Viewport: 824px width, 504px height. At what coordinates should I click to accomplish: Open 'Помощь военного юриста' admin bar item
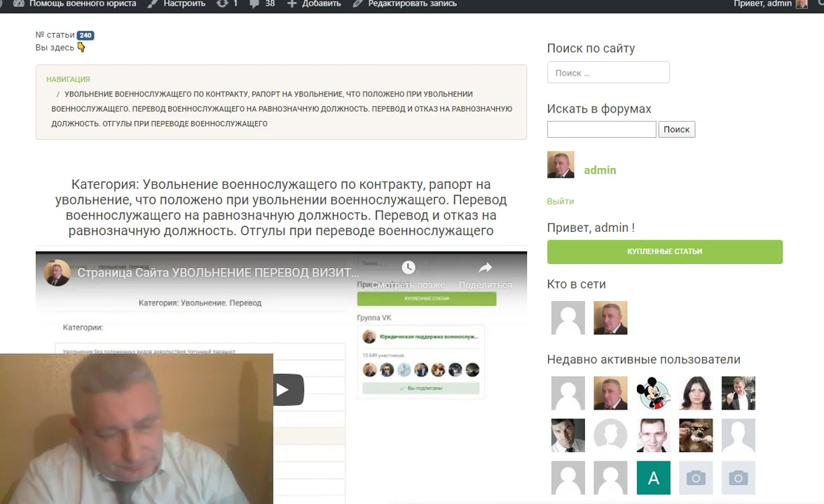pyautogui.click(x=74, y=3)
